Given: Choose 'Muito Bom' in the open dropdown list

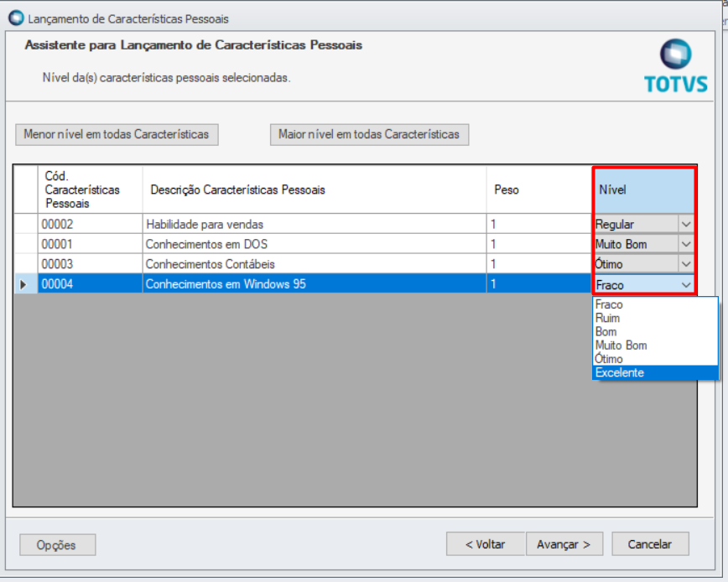Looking at the screenshot, I should [x=655, y=346].
